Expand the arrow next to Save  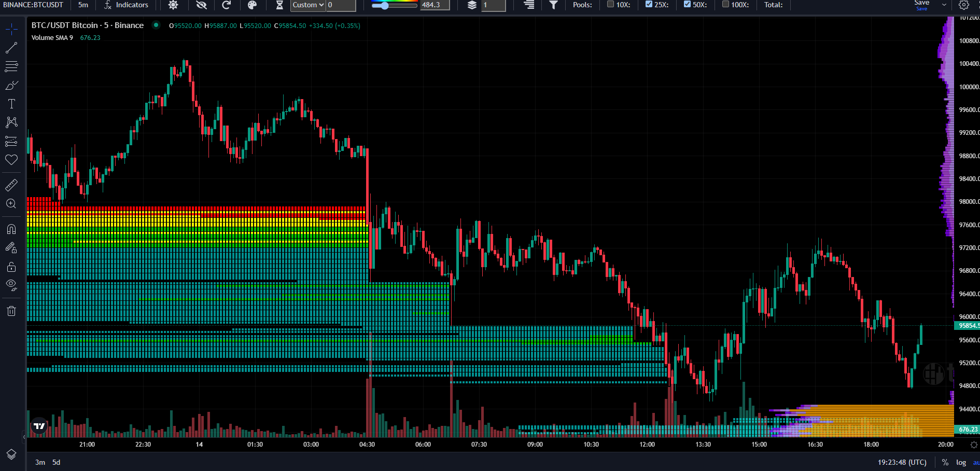click(944, 5)
